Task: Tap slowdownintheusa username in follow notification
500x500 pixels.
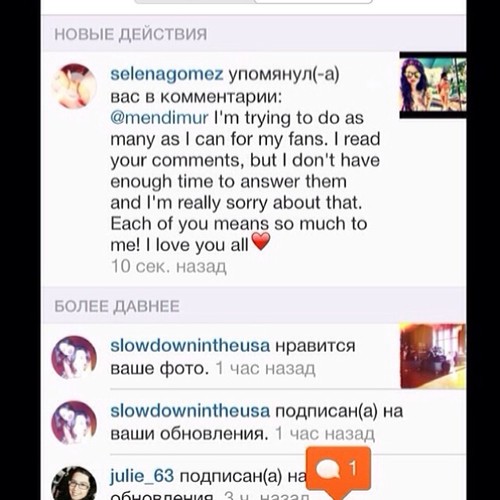Action: click(x=190, y=411)
